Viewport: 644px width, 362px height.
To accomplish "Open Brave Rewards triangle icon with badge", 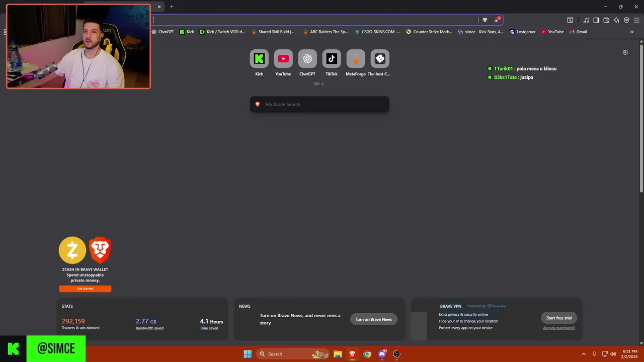I will (x=497, y=20).
